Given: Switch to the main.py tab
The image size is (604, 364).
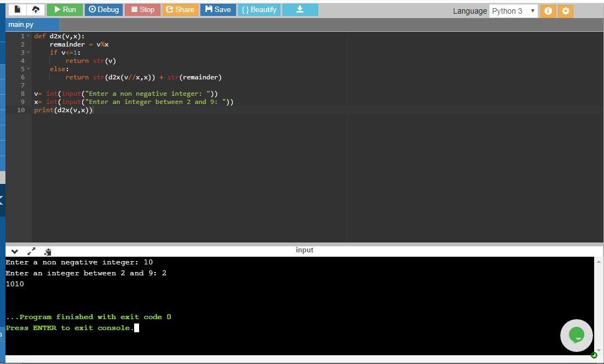Looking at the screenshot, I should point(21,25).
